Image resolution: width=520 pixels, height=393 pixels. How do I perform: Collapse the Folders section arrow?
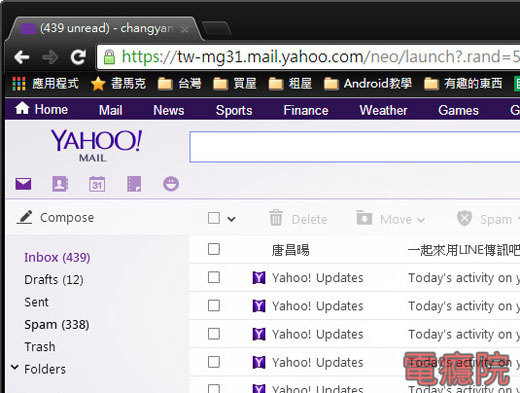(x=14, y=367)
